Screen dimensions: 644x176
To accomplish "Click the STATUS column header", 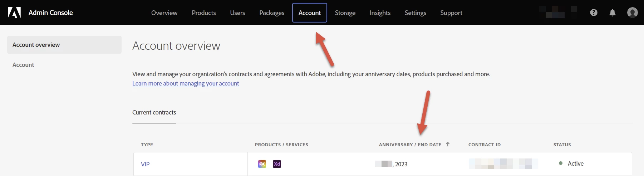I will point(562,145).
